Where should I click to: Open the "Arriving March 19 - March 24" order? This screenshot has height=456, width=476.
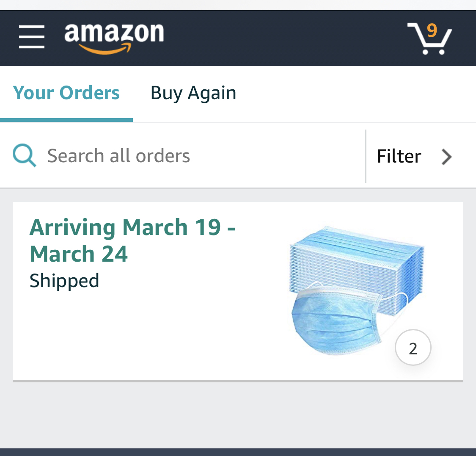pyautogui.click(x=132, y=240)
